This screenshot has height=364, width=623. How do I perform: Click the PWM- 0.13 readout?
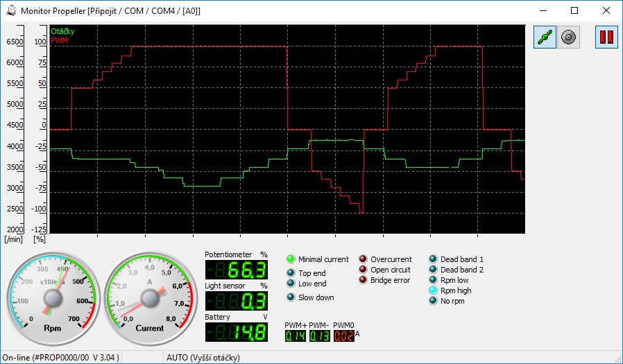320,336
